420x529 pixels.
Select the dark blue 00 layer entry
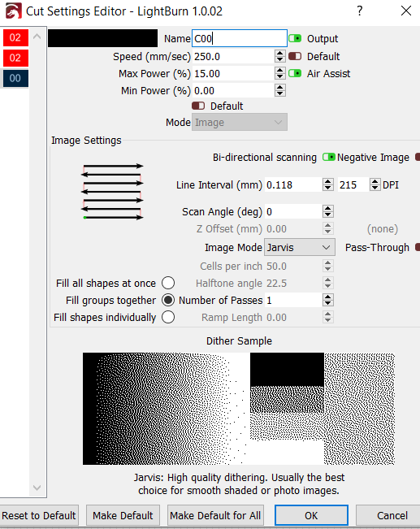[15, 78]
